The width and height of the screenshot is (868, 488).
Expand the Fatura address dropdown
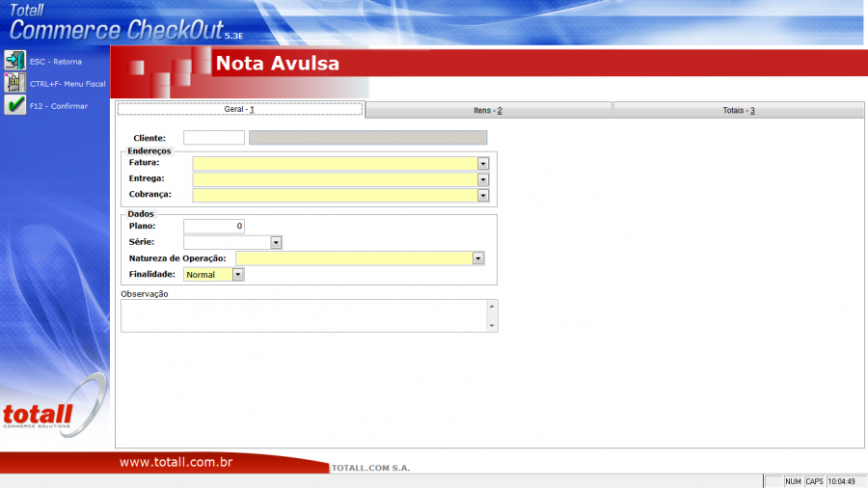tap(483, 164)
